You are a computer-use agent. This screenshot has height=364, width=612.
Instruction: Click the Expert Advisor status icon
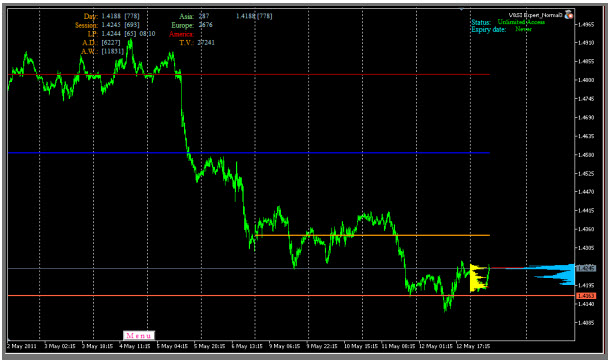[569, 15]
